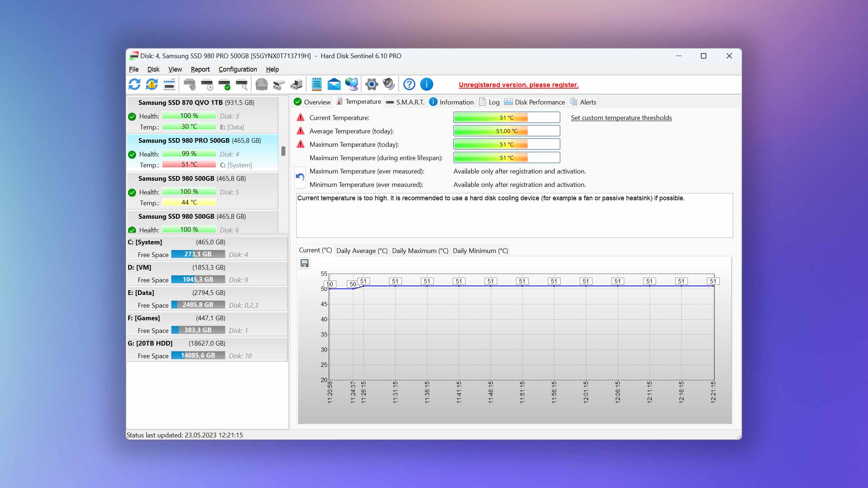This screenshot has height=488, width=868.
Task: Click the first gray disk blocks toolbar icon
Action: [x=279, y=85]
